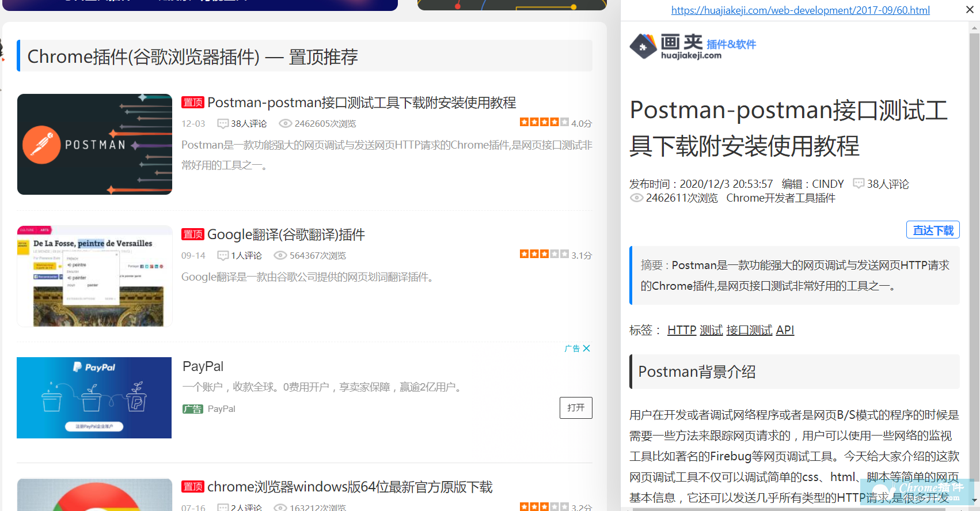Viewport: 980px width, 511px height.
Task: Open Google翻译(谷歌翻译)插件 title
Action: [x=286, y=234]
